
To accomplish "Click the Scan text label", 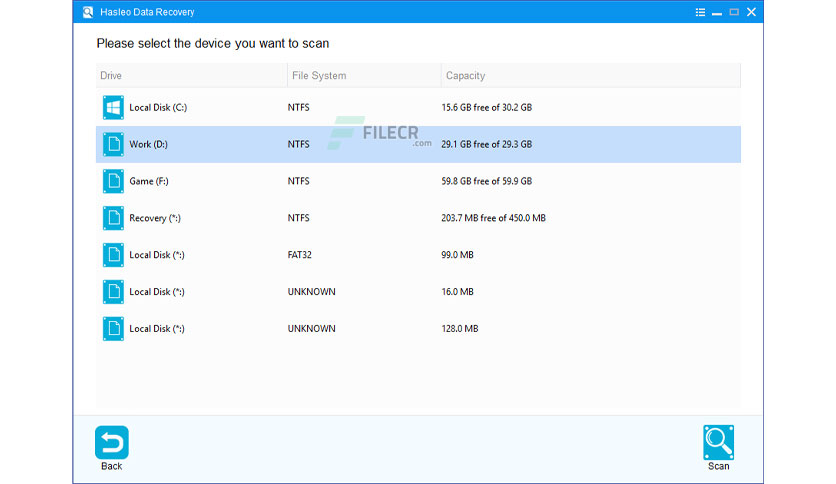I will 718,466.
